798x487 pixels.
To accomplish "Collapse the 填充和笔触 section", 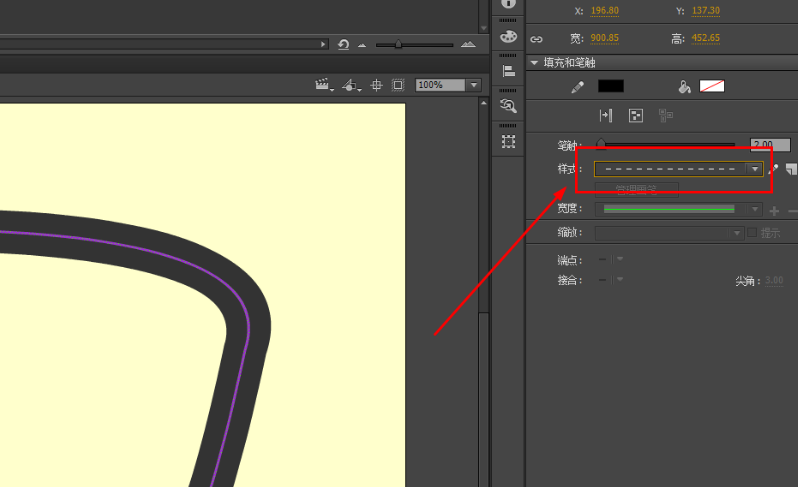I will [x=535, y=63].
